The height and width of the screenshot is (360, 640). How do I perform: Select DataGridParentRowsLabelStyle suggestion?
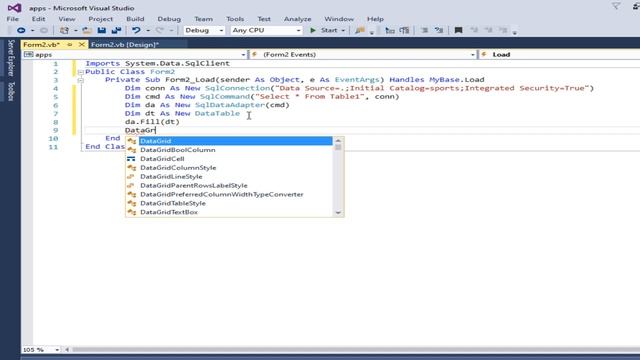click(x=229, y=186)
